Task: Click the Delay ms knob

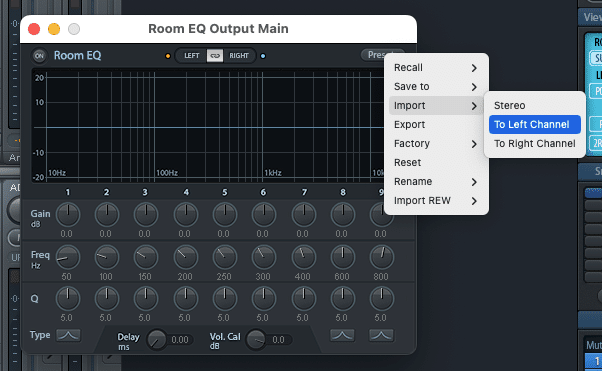Action: (x=156, y=340)
